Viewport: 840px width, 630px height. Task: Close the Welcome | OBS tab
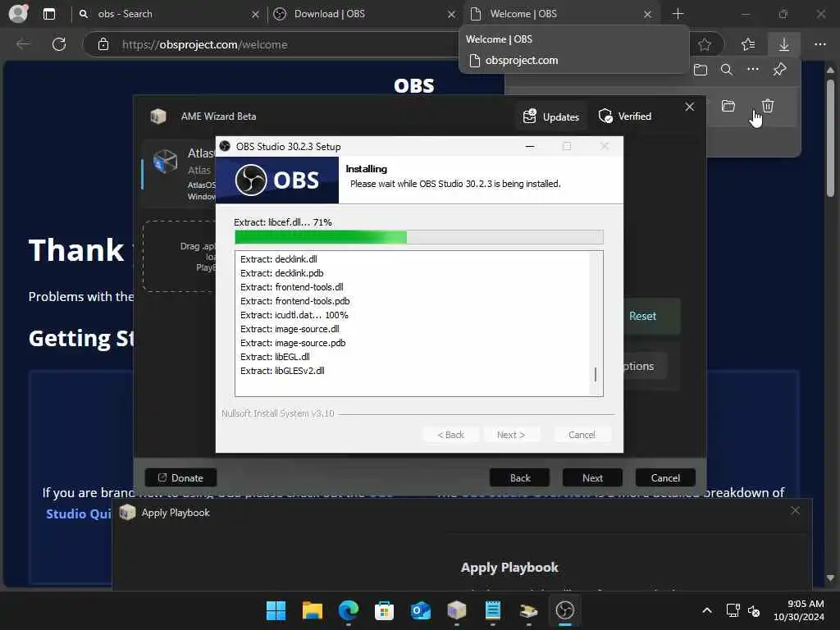coord(647,15)
